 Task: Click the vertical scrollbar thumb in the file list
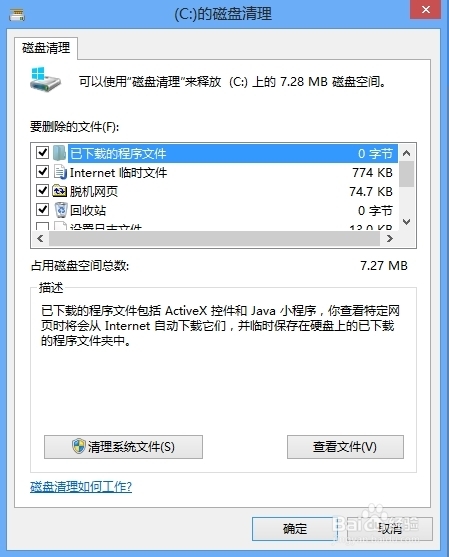[406, 174]
